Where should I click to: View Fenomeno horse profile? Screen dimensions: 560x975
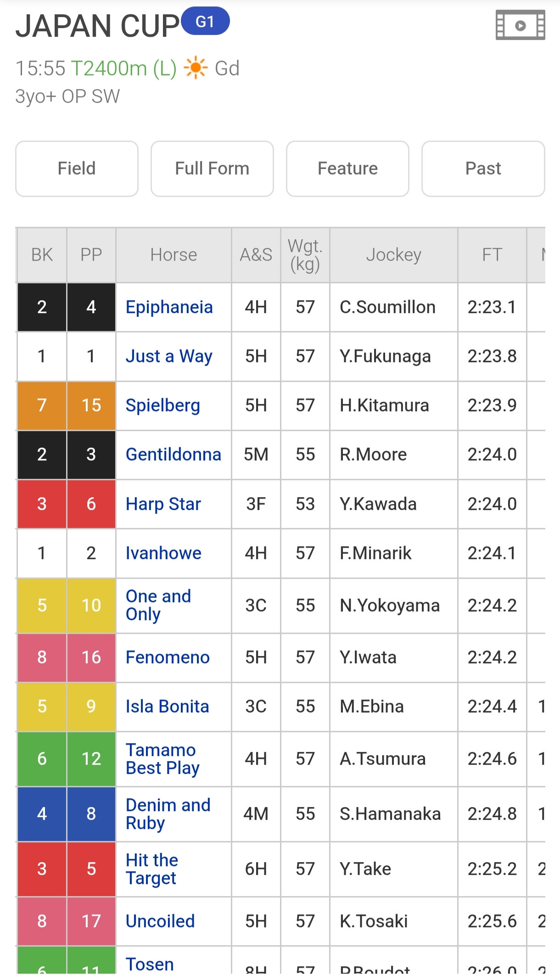[168, 657]
